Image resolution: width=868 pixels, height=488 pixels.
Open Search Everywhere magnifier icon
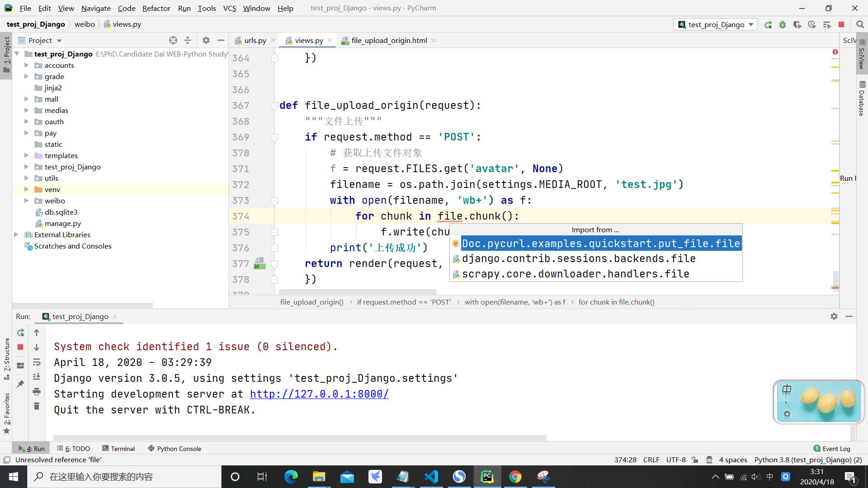coord(860,24)
